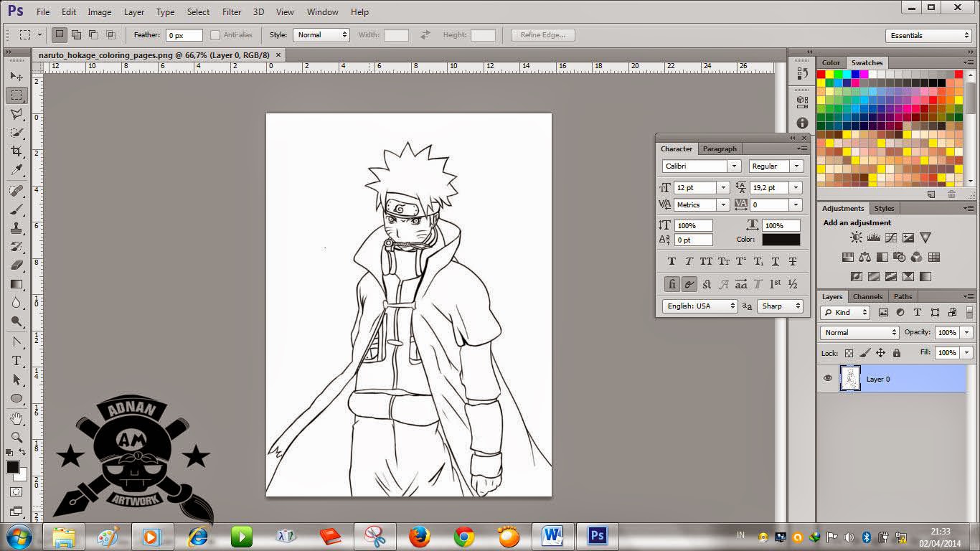Toggle lock transparent pixels
Viewport: 980px width, 551px height.
coord(849,353)
